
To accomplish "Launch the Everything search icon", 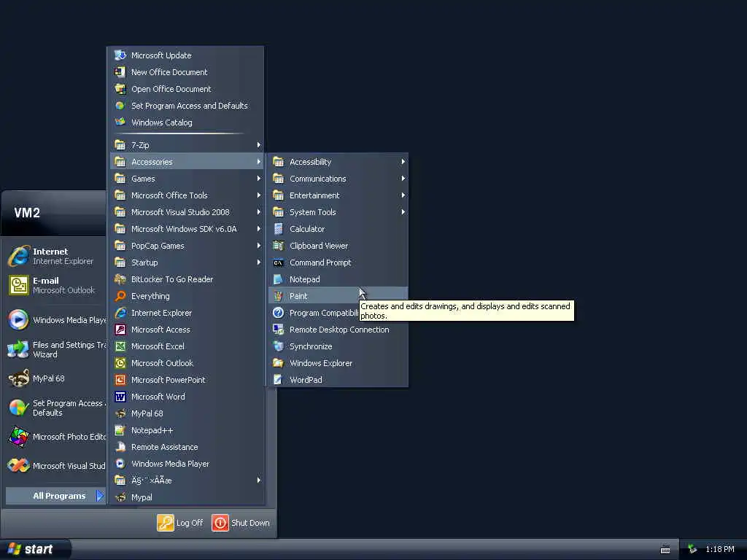I will 120,296.
